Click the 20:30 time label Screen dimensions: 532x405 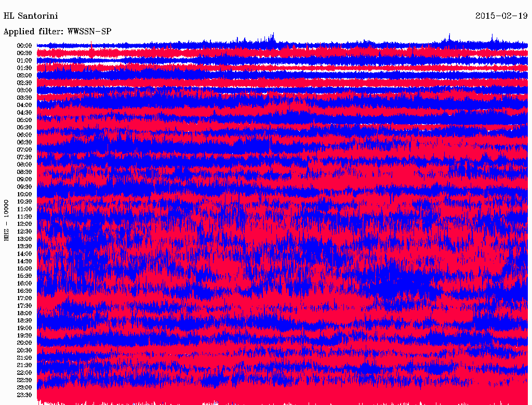24,350
